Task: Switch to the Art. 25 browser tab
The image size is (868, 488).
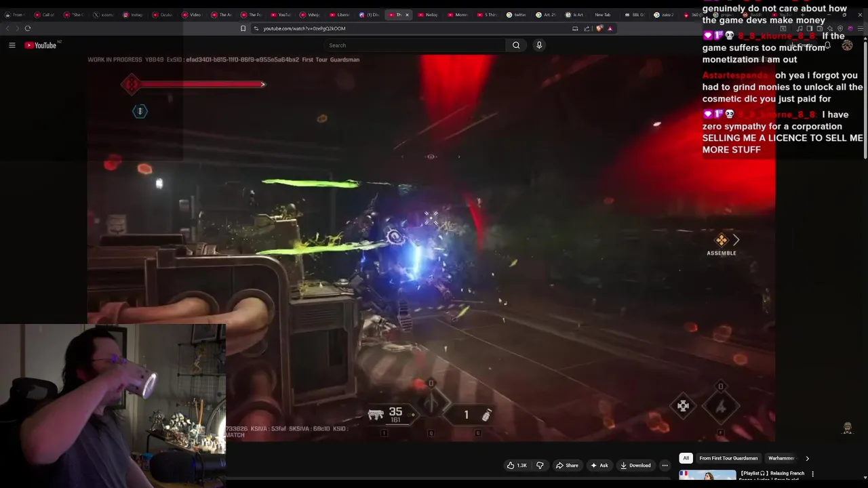Action: point(547,14)
